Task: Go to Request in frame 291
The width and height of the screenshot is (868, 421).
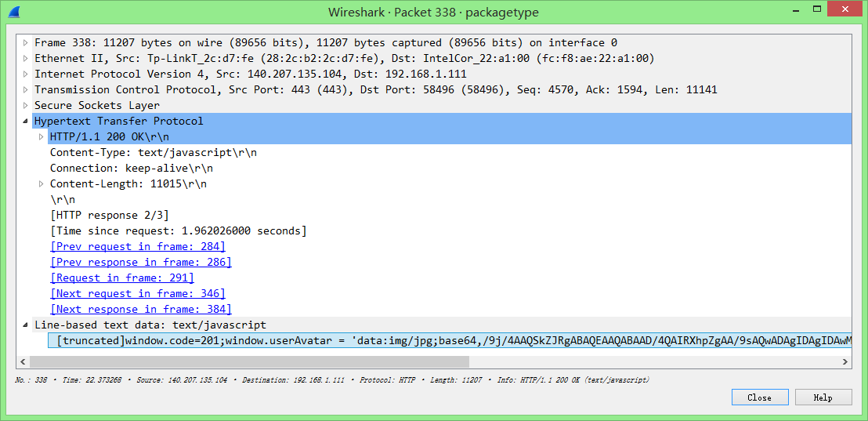Action: pyautogui.click(x=122, y=278)
